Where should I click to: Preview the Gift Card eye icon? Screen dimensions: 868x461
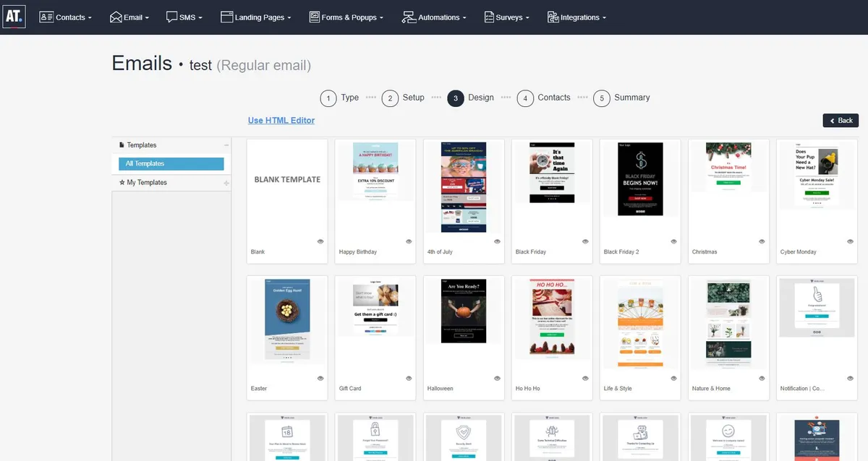[409, 378]
